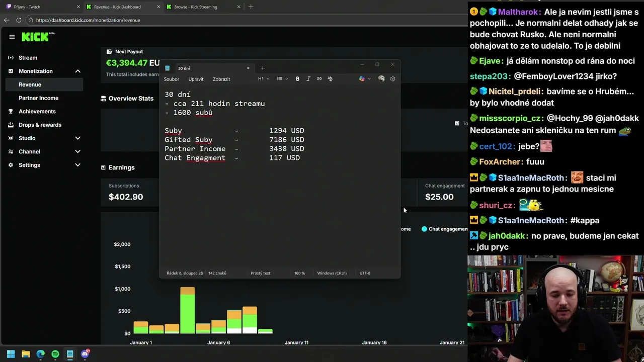
Task: Open the Soubor menu in Notepad
Action: tap(172, 79)
